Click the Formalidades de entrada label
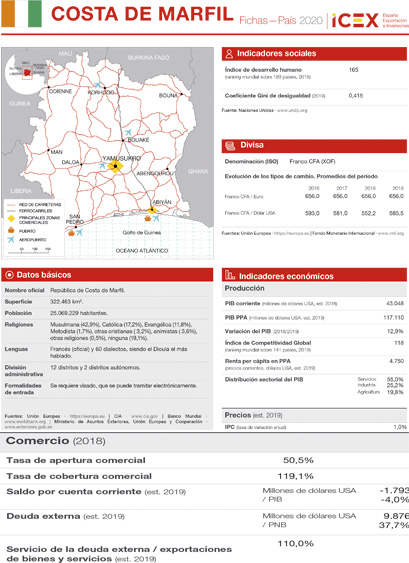409x563 pixels. tap(23, 389)
